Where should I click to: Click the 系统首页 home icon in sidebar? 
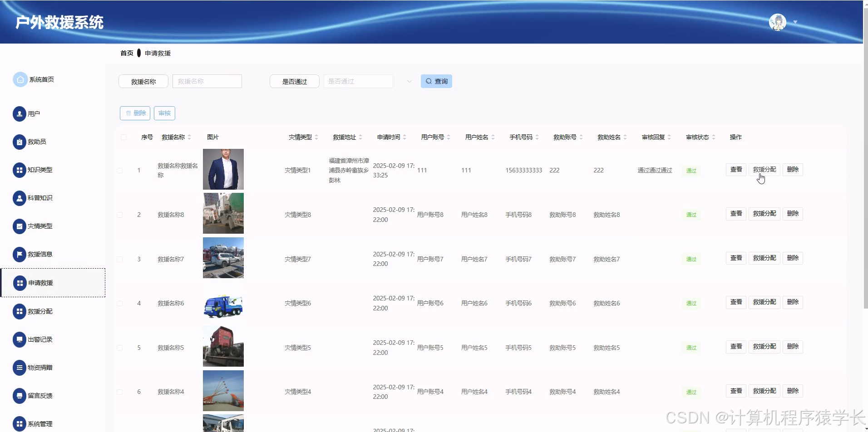(20, 79)
